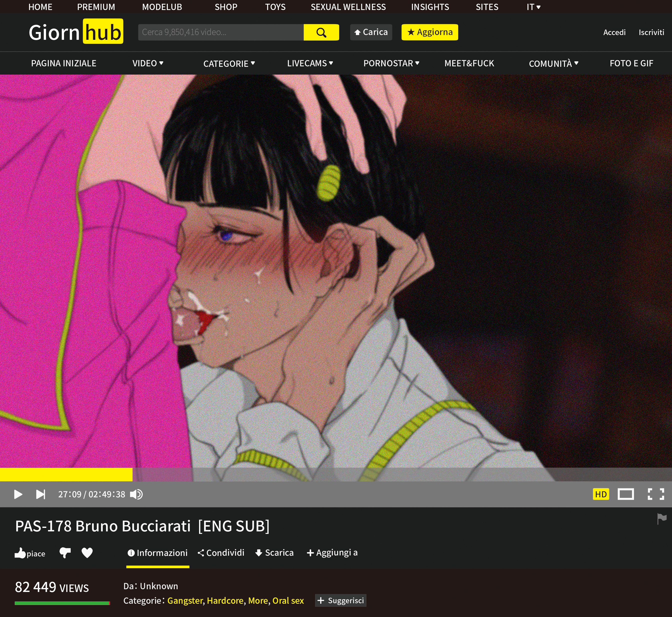Report video using the flag icon
The width and height of the screenshot is (672, 617).
pos(662,519)
